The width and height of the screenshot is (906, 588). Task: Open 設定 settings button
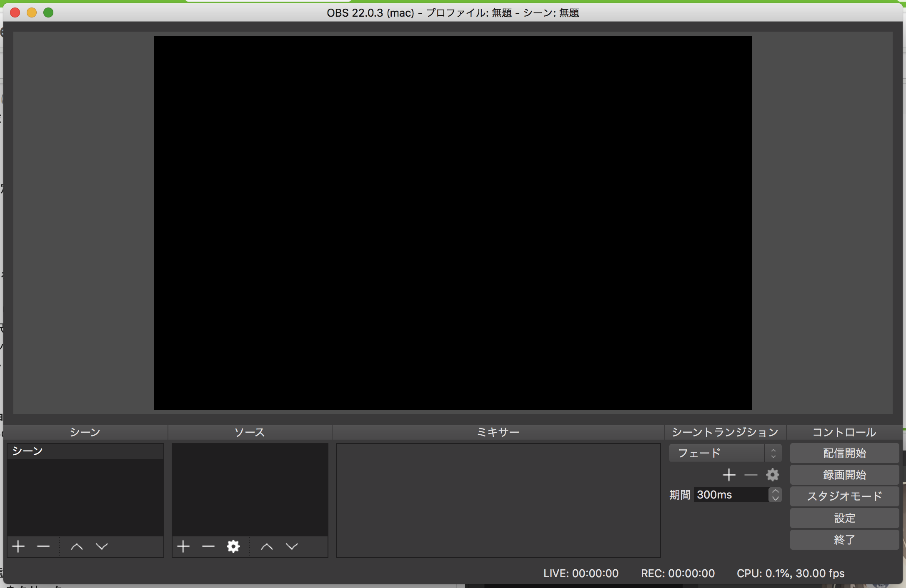tap(844, 518)
